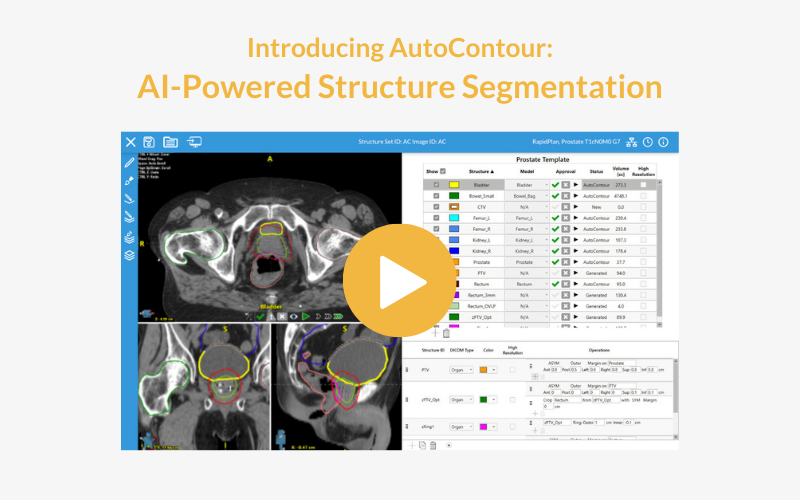Click Ring Outer value field for zRing1
The width and height of the screenshot is (800, 500).
click(599, 422)
